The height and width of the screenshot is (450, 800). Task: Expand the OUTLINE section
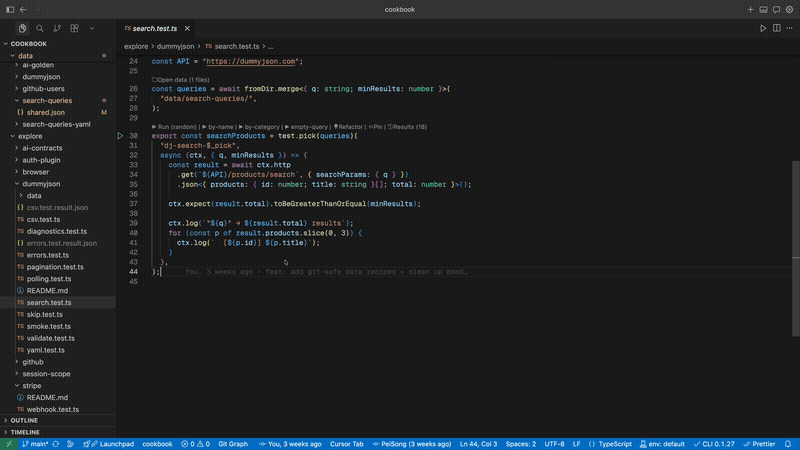24,420
